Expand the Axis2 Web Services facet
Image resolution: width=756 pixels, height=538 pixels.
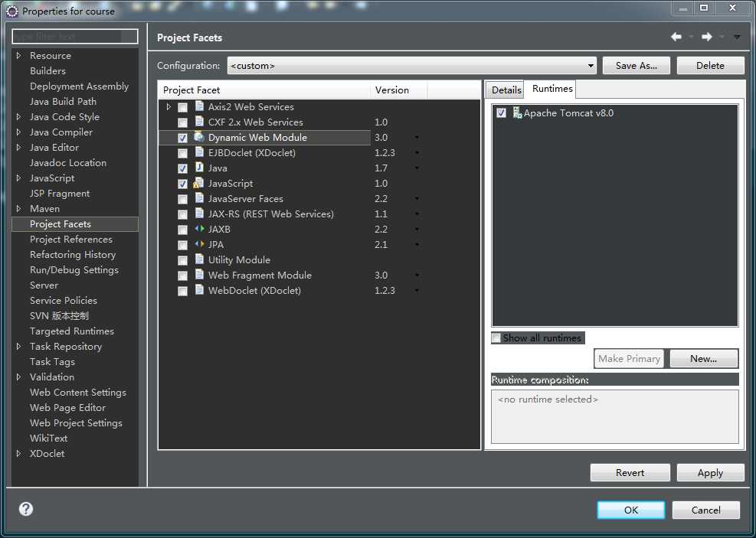pyautogui.click(x=169, y=106)
